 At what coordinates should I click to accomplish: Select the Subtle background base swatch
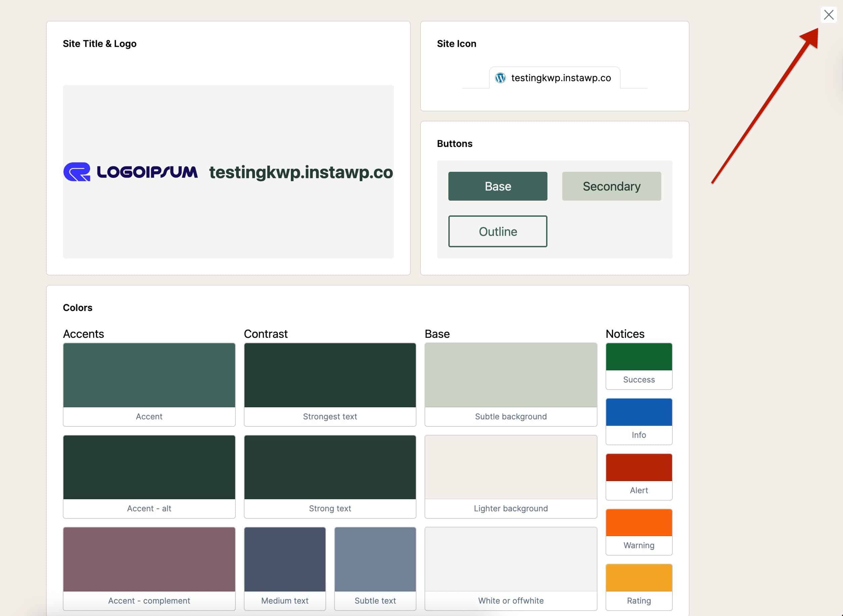[x=511, y=375]
